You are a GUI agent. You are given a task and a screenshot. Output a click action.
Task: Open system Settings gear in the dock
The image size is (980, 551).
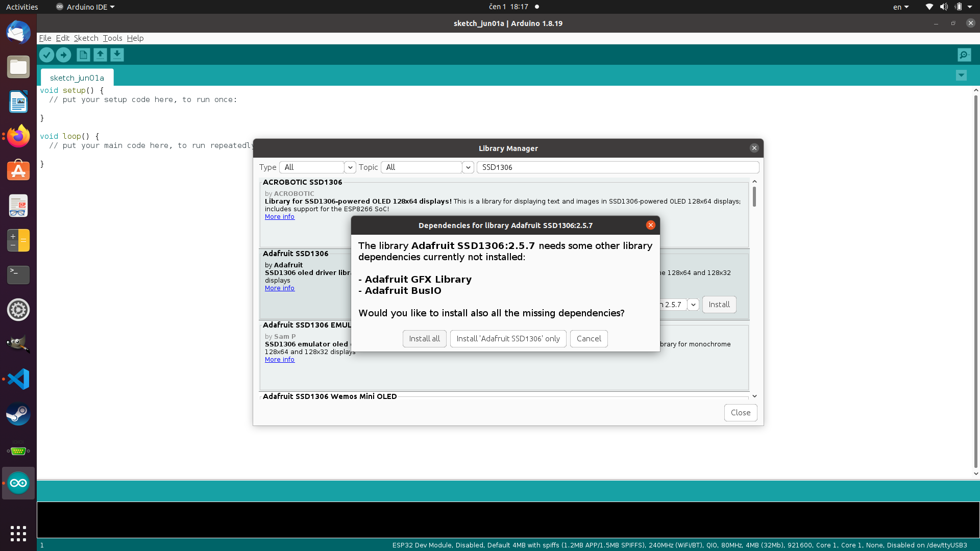[x=18, y=310]
